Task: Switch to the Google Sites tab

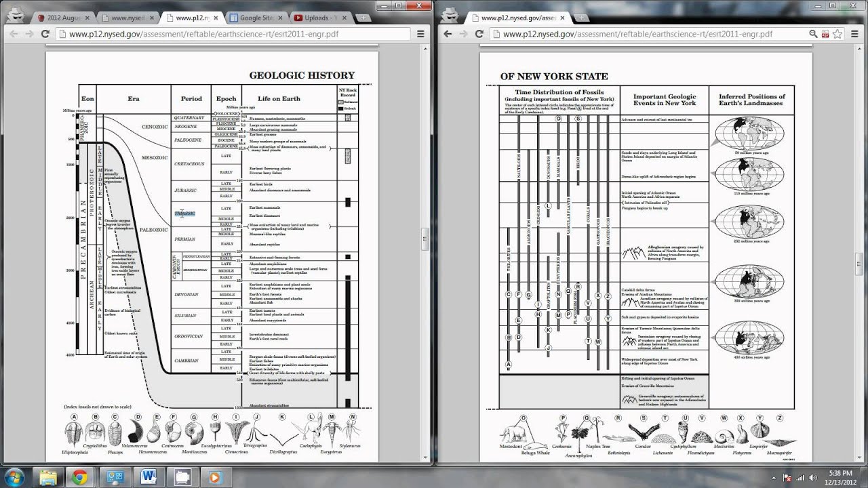Action: pyautogui.click(x=258, y=18)
